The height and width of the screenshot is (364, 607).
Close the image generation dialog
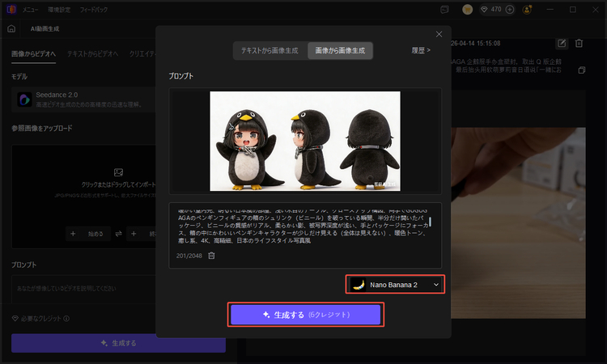[x=439, y=35]
